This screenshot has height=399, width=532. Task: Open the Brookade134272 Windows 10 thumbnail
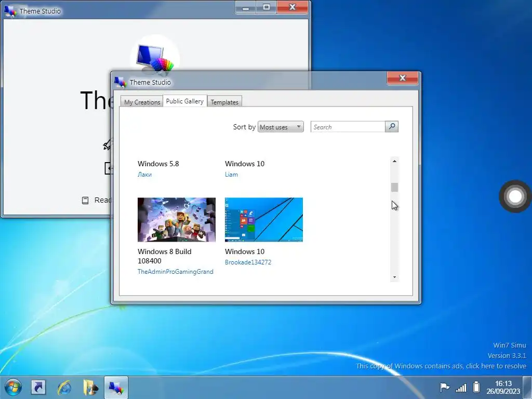263,220
